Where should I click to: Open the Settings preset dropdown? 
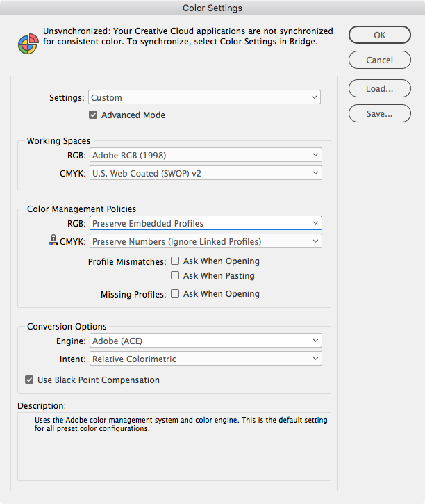point(205,97)
